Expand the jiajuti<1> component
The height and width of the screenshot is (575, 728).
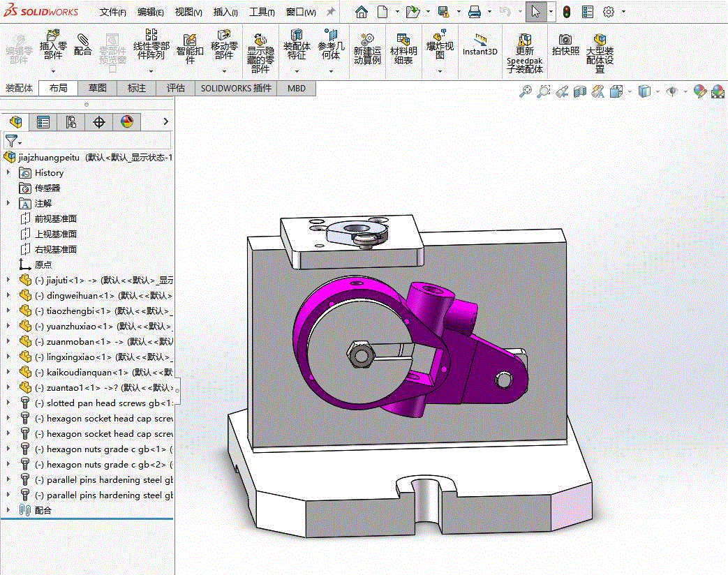click(8, 279)
